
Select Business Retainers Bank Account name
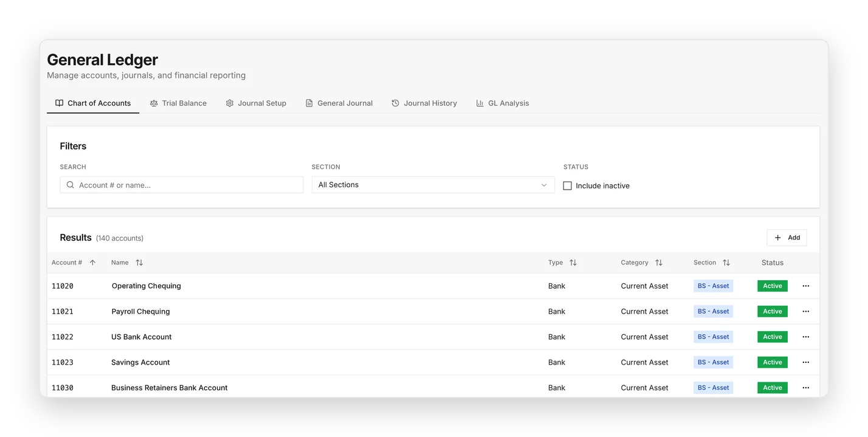[x=170, y=388]
